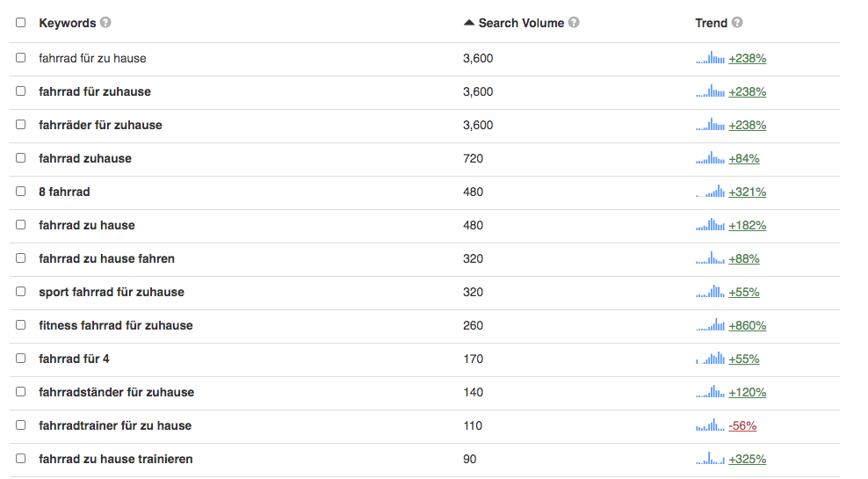868x479 pixels.
Task: Click the keyword 'fahrrad für 4'
Action: tap(74, 359)
